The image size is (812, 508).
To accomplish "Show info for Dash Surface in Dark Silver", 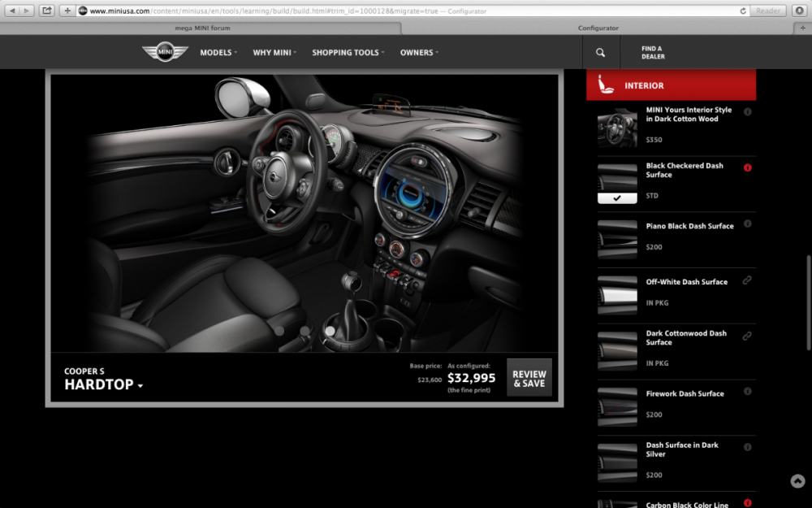I will pos(747,447).
